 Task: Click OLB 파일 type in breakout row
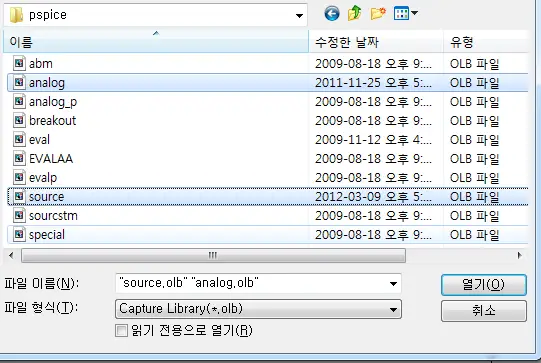(474, 121)
